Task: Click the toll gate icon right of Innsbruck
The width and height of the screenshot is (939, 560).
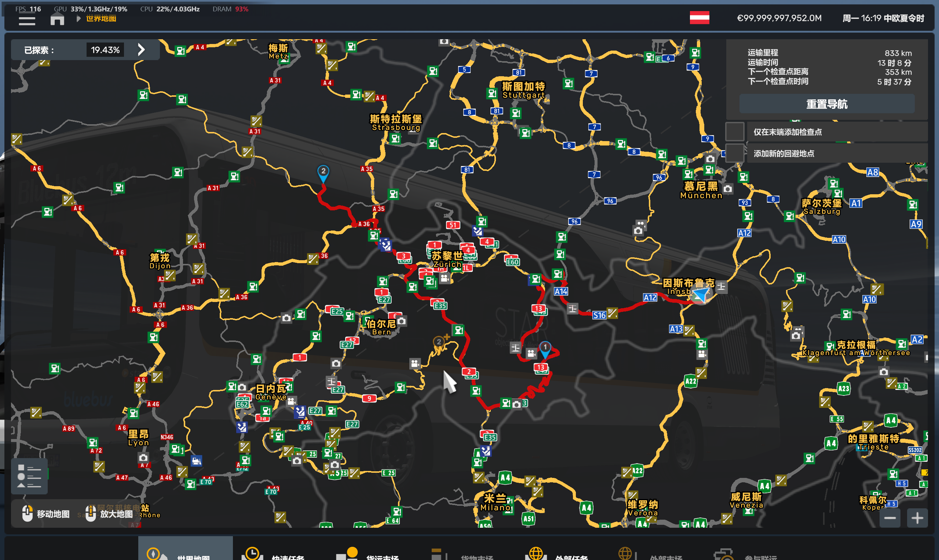Action: point(721,287)
